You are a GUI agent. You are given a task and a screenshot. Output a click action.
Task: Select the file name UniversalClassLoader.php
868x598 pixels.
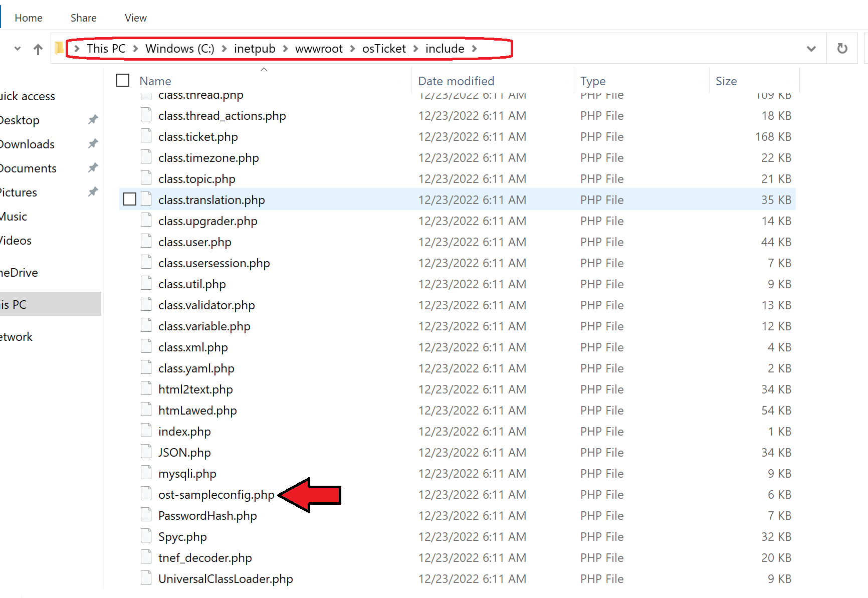coord(226,579)
